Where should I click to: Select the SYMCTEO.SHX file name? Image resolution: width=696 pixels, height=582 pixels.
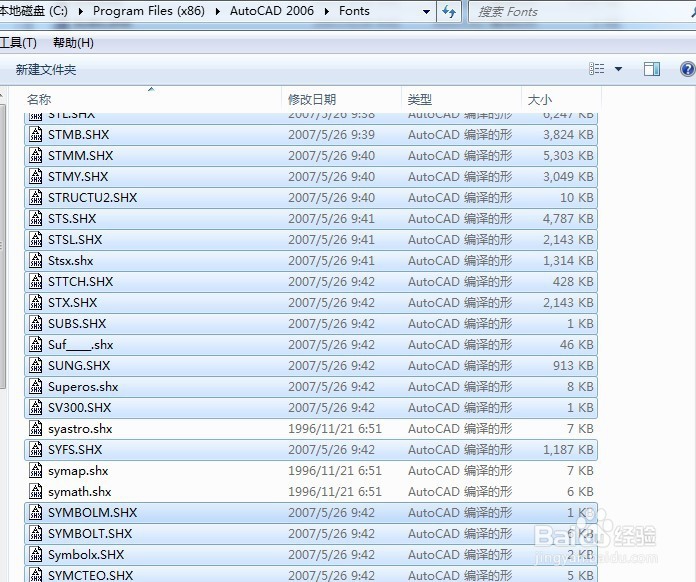coord(91,575)
